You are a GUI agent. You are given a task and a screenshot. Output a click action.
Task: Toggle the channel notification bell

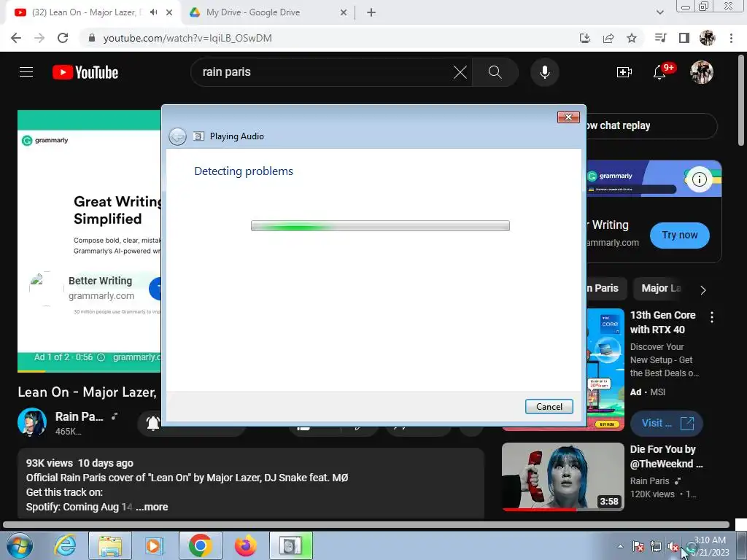click(x=153, y=423)
